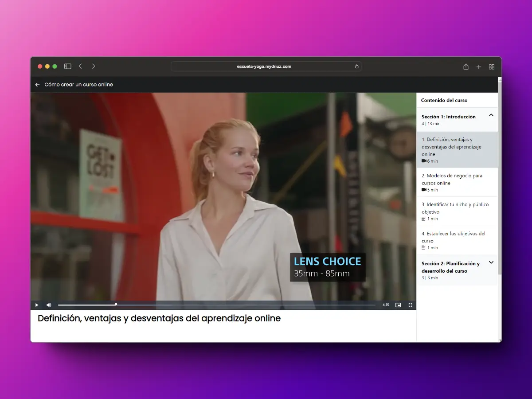Enter fullscreen video mode

click(x=410, y=305)
